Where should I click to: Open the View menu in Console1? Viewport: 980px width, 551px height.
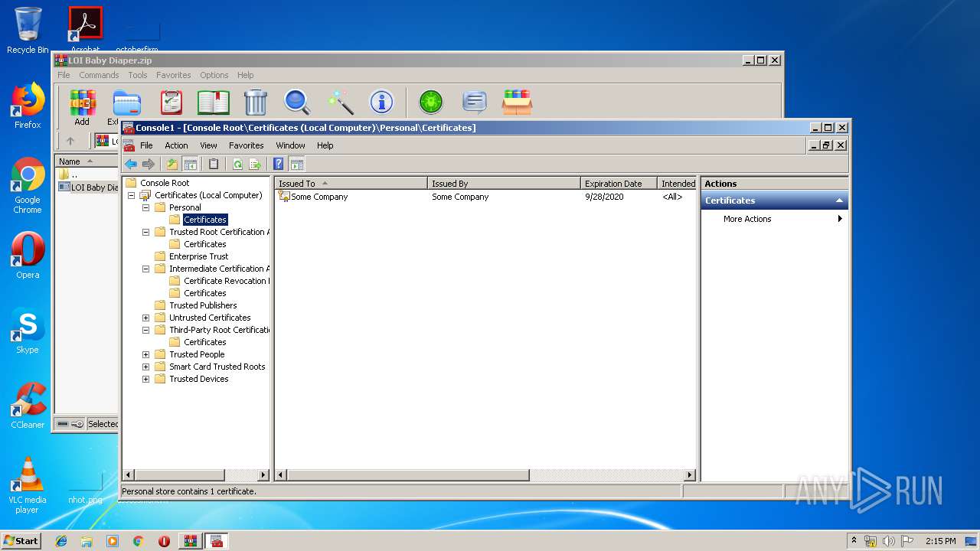pyautogui.click(x=208, y=145)
